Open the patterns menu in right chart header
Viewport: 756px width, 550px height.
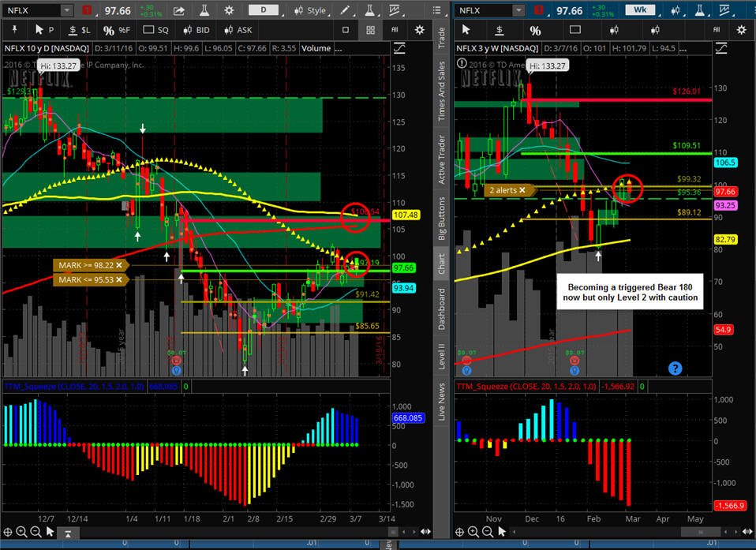coord(724,10)
